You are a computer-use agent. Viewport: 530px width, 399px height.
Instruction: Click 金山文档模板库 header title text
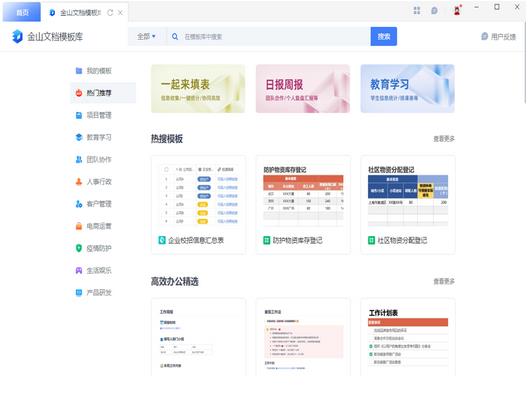[55, 37]
